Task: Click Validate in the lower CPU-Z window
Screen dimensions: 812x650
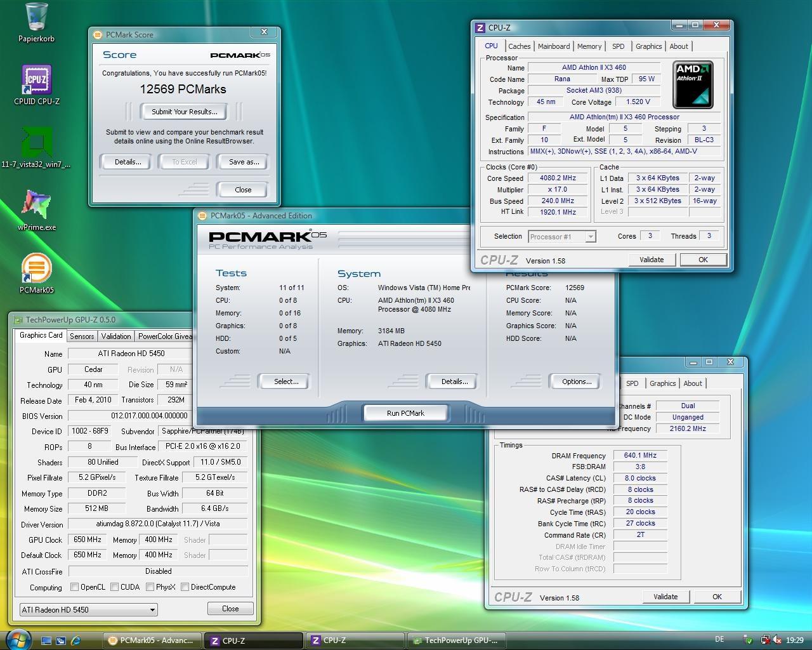Action: pyautogui.click(x=665, y=597)
